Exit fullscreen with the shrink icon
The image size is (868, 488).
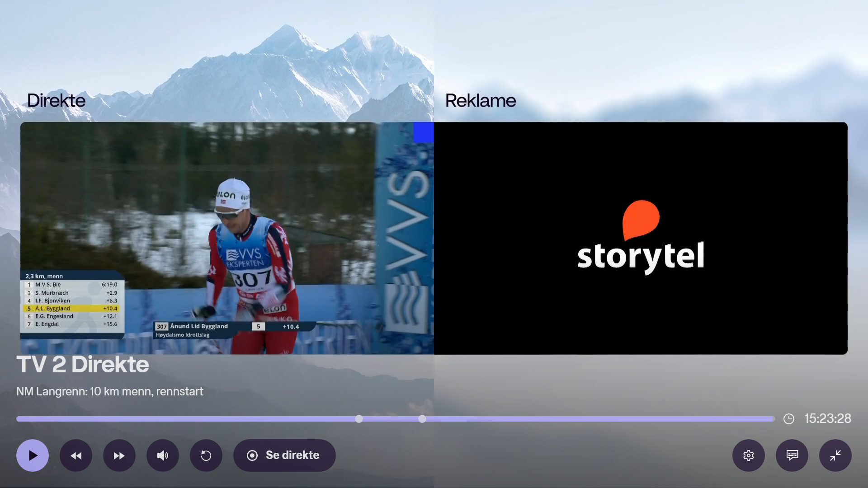[835, 455]
